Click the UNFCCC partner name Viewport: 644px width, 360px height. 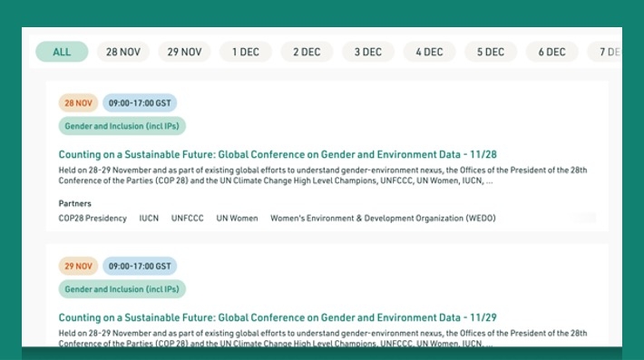coord(187,218)
